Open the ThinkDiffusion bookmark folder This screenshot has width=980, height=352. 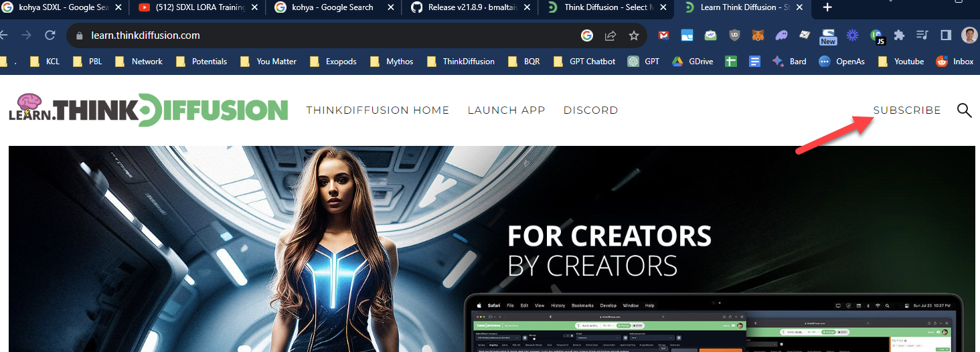point(460,62)
